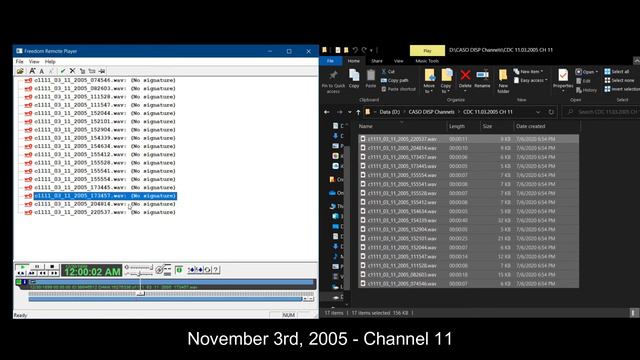Click the Data (D:) breadcrumb in address bar
This screenshot has width=640, height=360.
click(389, 112)
